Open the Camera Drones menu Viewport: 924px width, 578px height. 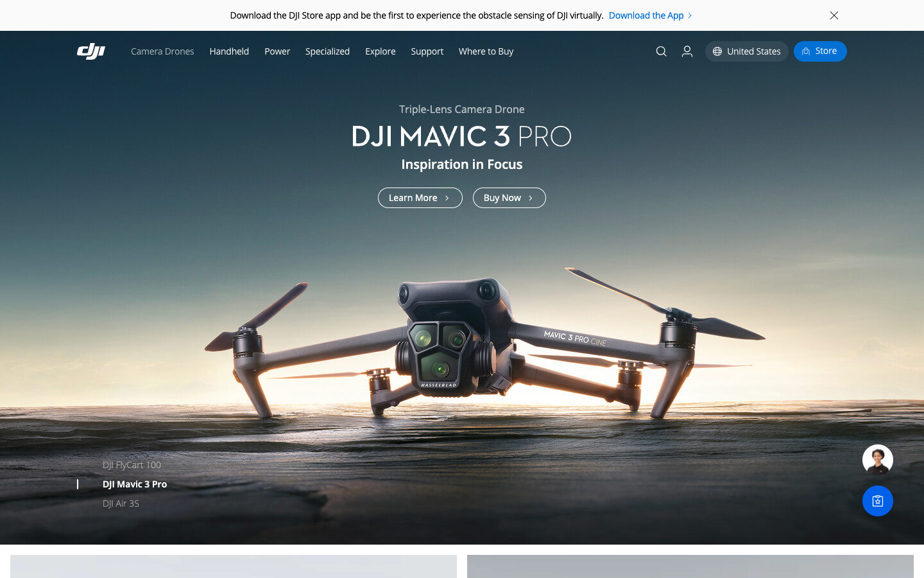162,51
